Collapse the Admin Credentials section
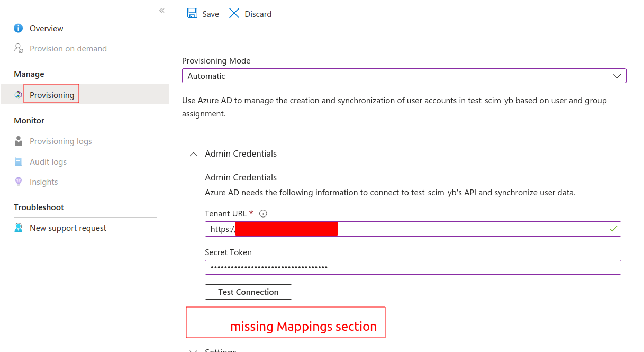Viewport: 644px width, 352px height. coord(193,154)
